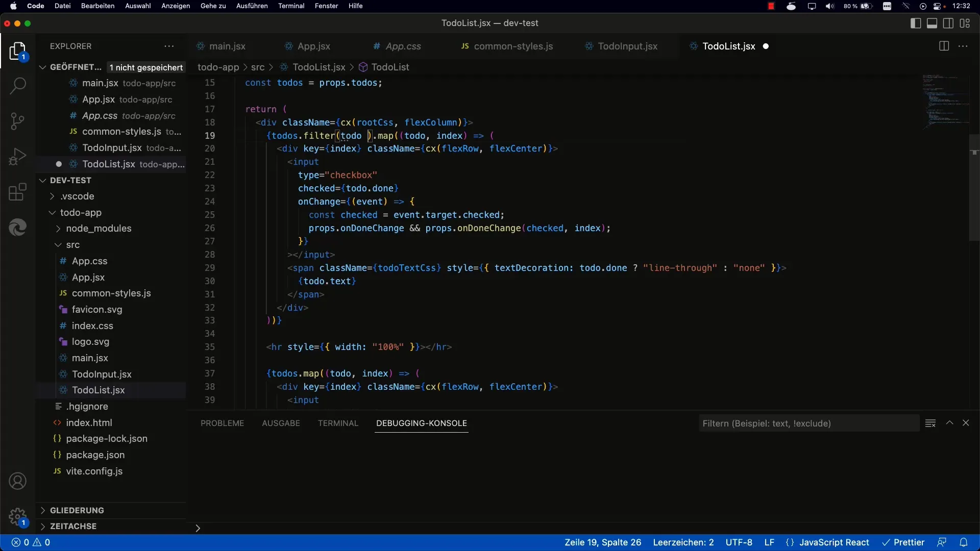Toggle secondary sidebar layout icon
Screen dimensions: 980x551
[x=948, y=23]
